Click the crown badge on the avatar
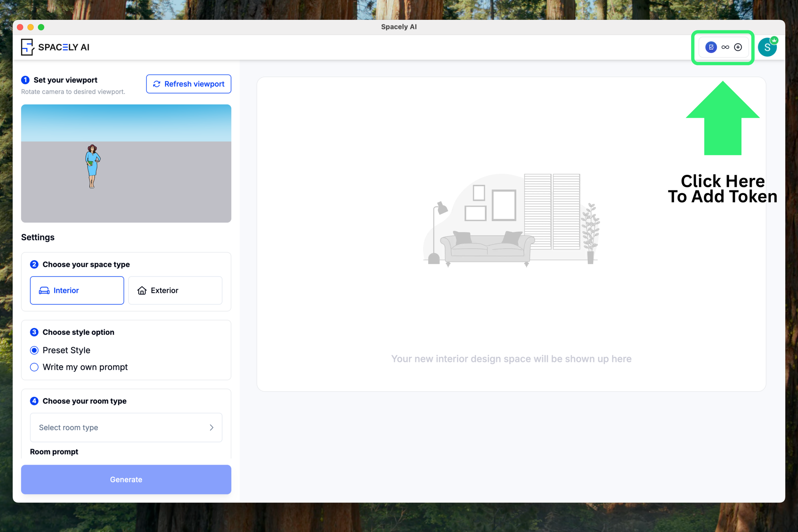 (774, 40)
